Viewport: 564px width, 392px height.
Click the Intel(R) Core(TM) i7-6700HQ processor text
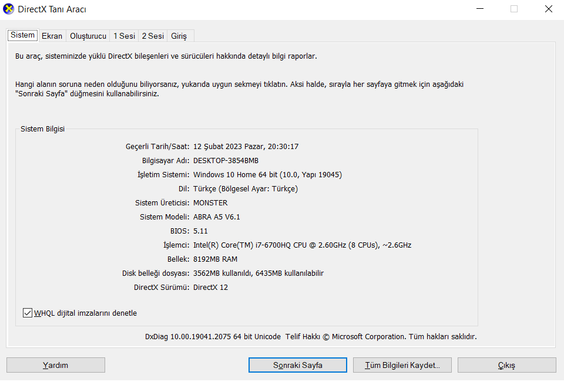302,245
